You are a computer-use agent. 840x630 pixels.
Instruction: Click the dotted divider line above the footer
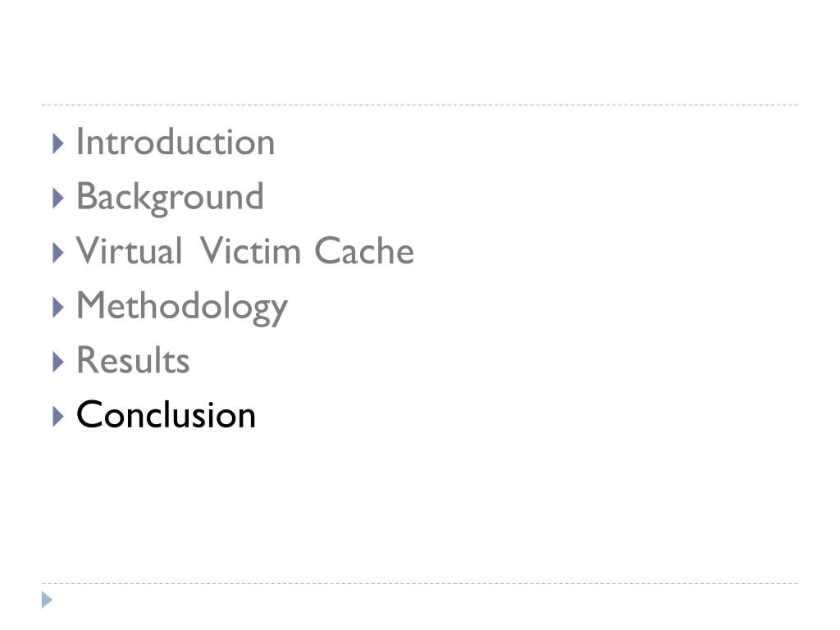(x=420, y=583)
